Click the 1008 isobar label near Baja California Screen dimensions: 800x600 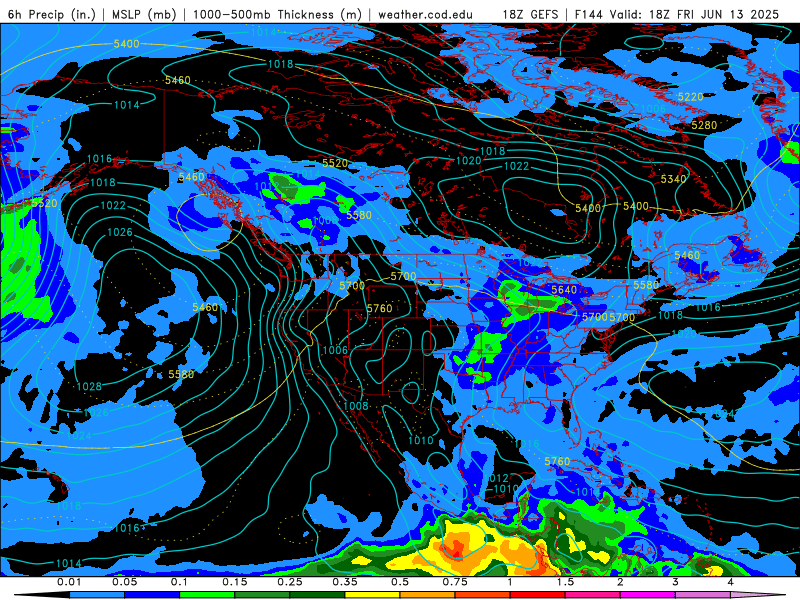[x=356, y=406]
